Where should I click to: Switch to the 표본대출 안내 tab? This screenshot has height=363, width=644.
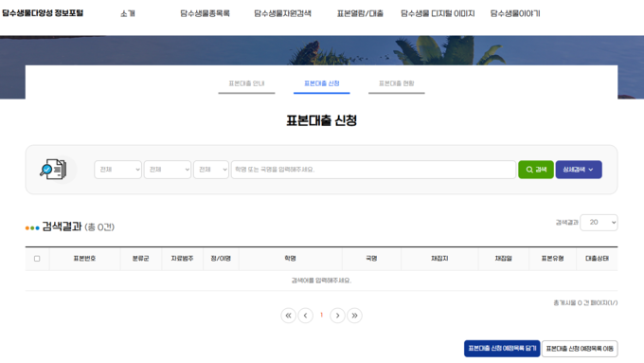(x=246, y=83)
